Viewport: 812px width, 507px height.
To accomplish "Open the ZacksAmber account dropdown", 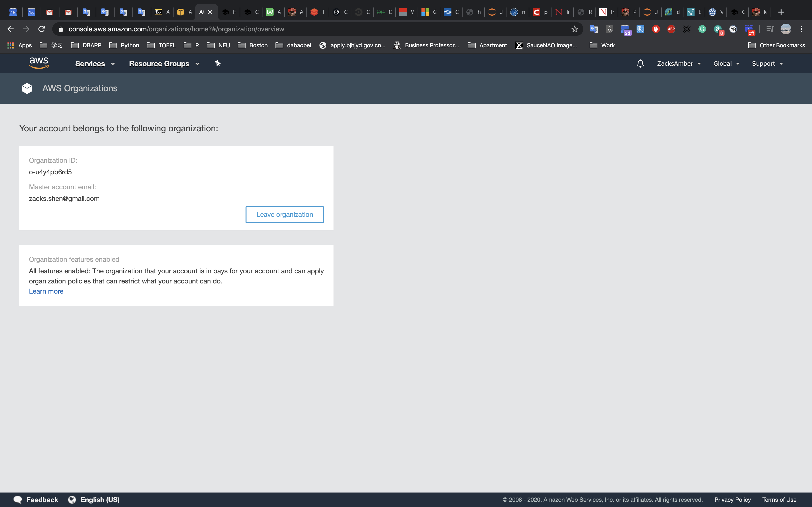I will click(678, 64).
